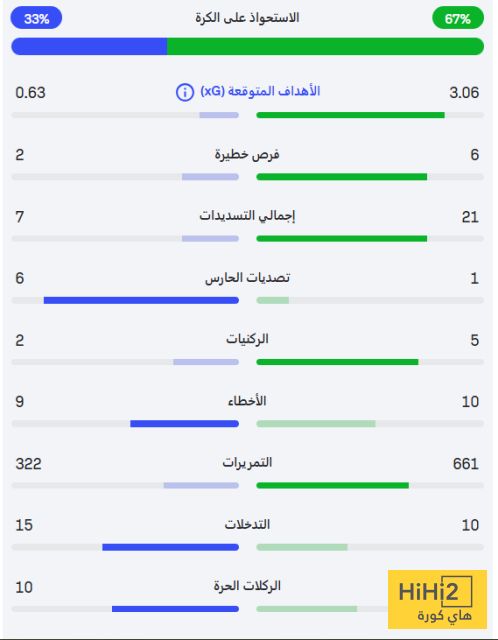Click the التمريرات stat label
498x640 pixels.
pyautogui.click(x=247, y=463)
